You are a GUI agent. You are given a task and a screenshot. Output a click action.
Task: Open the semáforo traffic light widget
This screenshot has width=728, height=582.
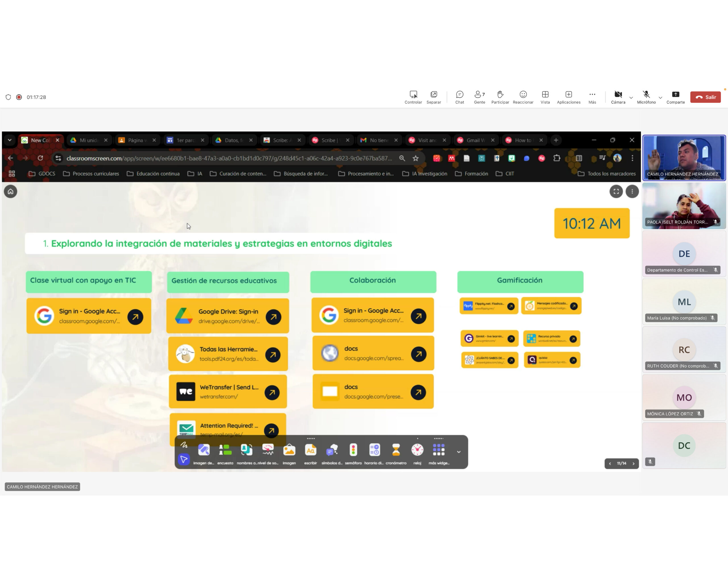pyautogui.click(x=353, y=454)
